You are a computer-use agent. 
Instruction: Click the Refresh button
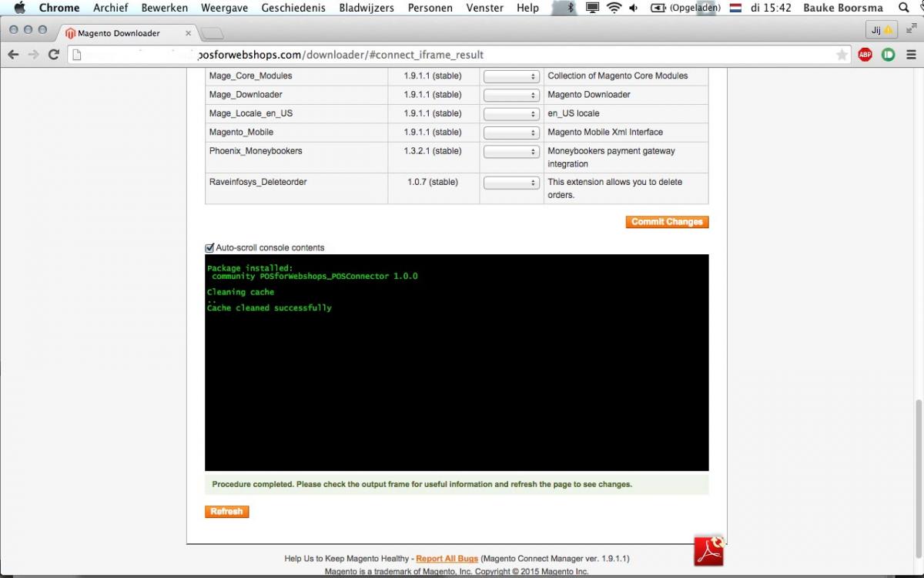(226, 512)
